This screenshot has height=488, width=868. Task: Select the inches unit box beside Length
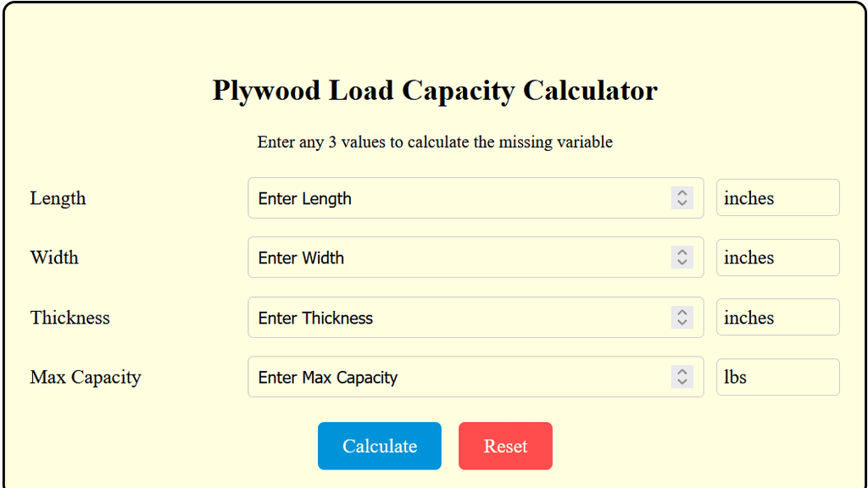coord(777,197)
